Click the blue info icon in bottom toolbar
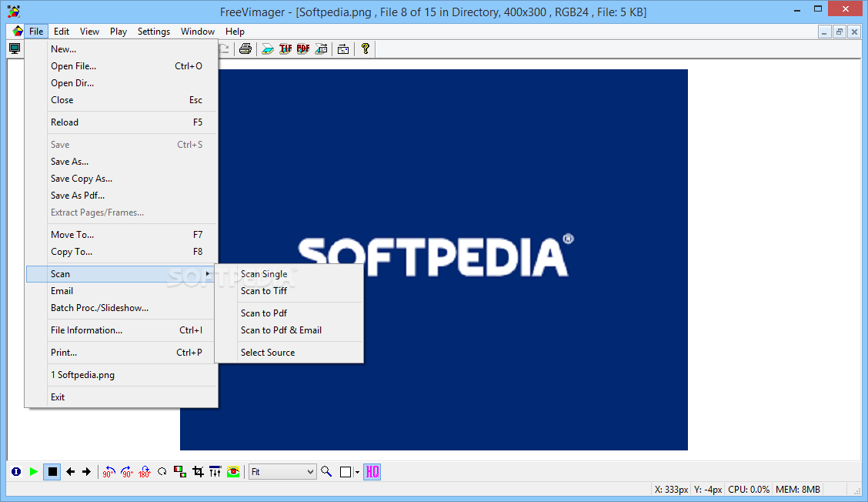868x502 pixels. pos(16,471)
